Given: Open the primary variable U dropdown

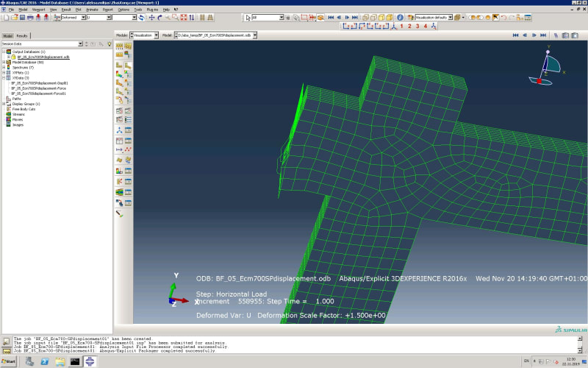Looking at the screenshot, I should tap(109, 18).
